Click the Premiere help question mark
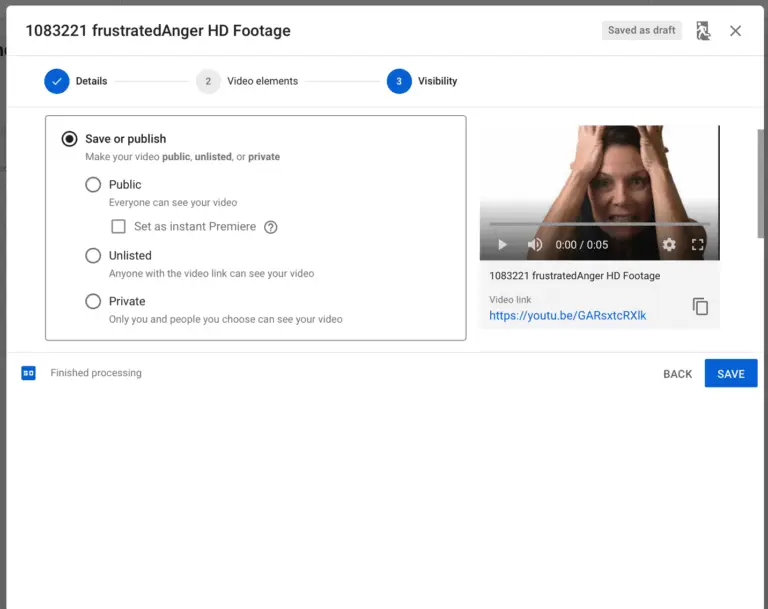This screenshot has width=768, height=609. pyautogui.click(x=270, y=227)
